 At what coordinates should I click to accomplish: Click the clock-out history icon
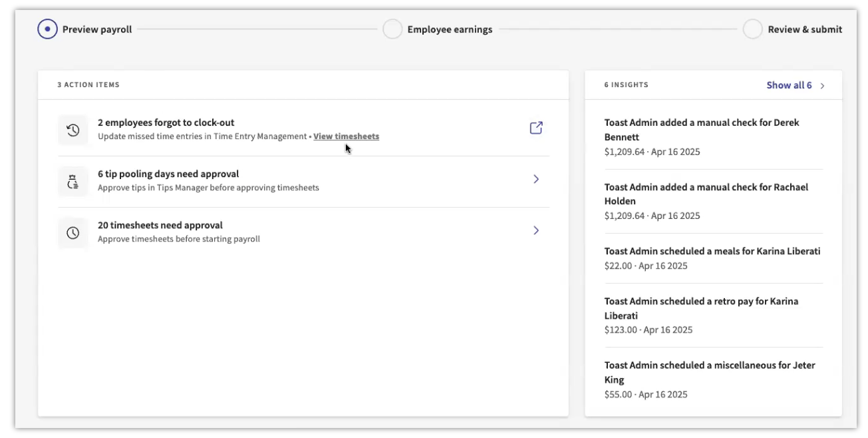click(73, 130)
